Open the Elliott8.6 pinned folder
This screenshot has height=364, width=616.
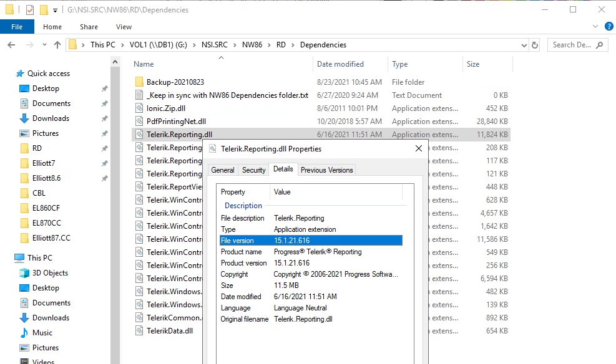click(x=46, y=178)
